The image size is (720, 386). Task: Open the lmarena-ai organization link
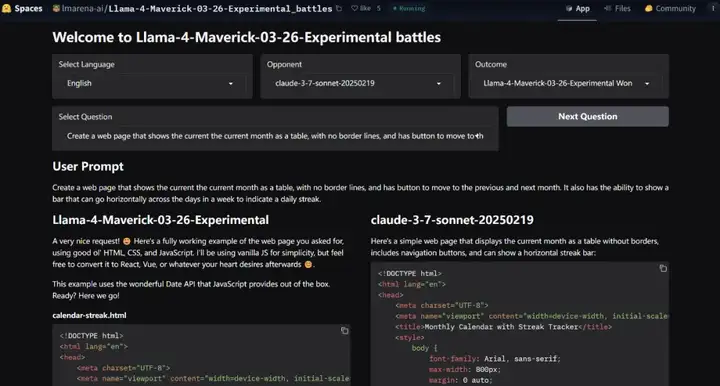pos(83,9)
